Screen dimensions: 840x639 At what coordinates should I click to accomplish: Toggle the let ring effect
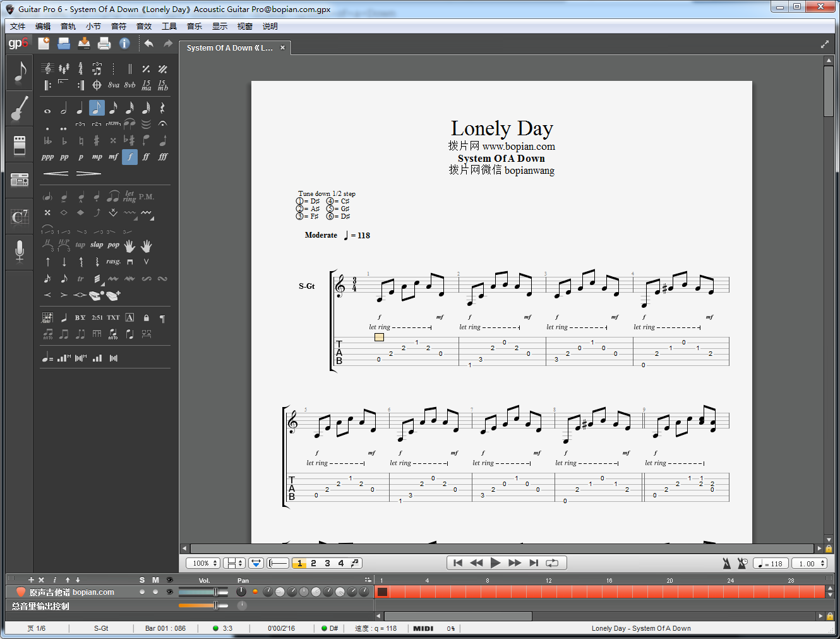[x=129, y=197]
